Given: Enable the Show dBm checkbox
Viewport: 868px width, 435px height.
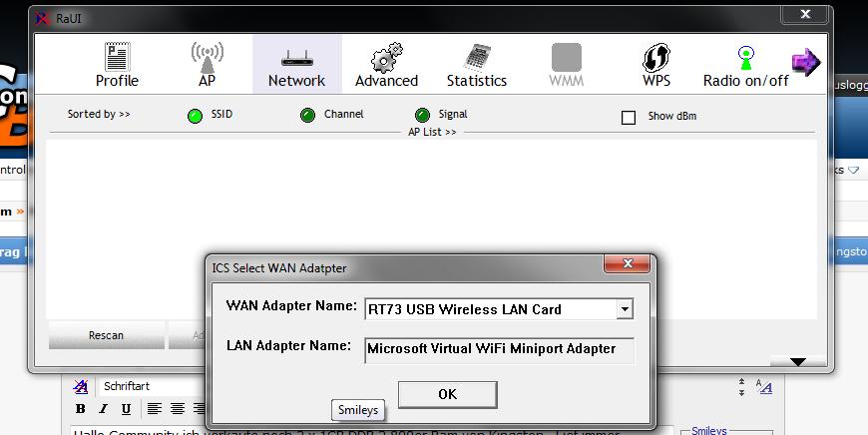Looking at the screenshot, I should pyautogui.click(x=629, y=118).
